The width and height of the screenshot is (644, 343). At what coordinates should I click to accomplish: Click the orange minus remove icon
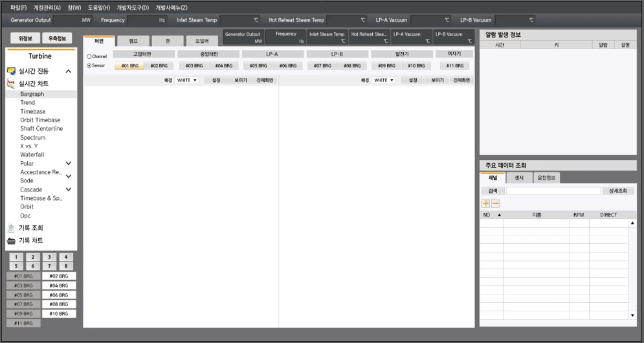(x=496, y=203)
